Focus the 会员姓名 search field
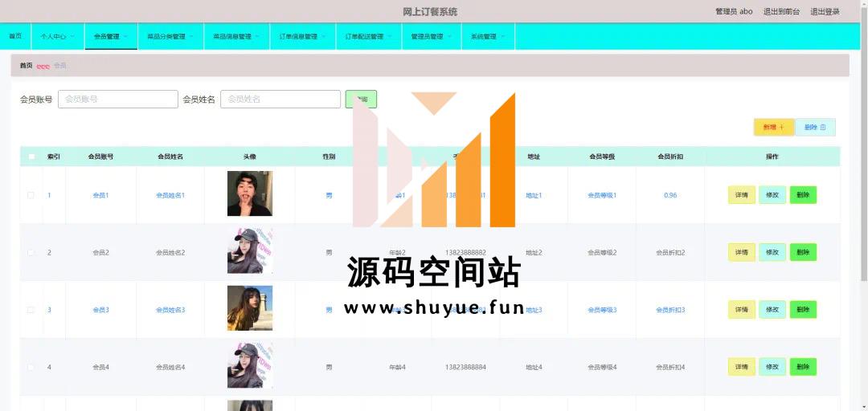 pos(280,99)
